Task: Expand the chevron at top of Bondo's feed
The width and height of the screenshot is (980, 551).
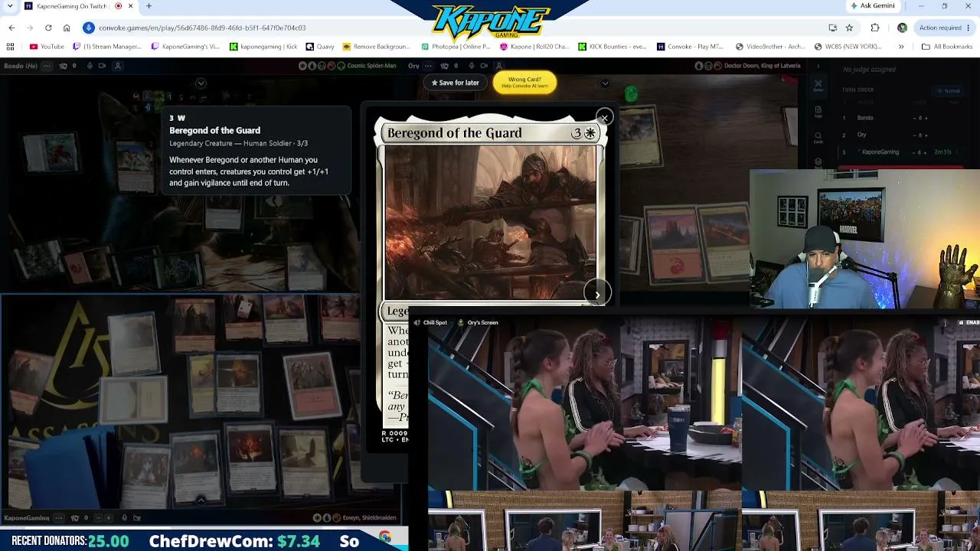Action: pyautogui.click(x=201, y=83)
